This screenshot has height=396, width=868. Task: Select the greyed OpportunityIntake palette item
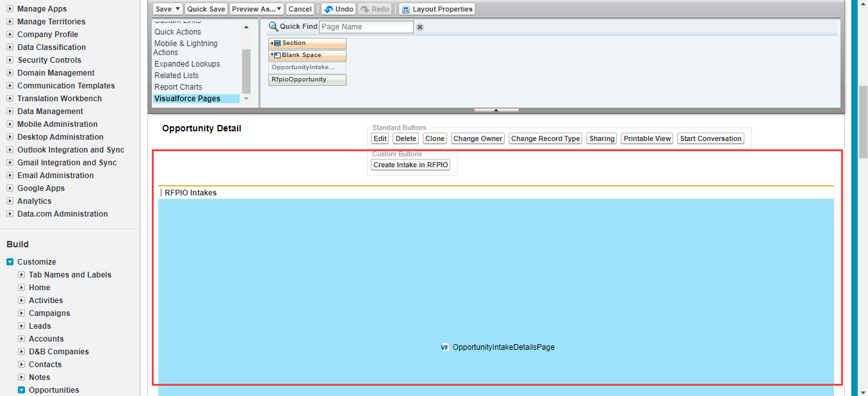(x=307, y=67)
